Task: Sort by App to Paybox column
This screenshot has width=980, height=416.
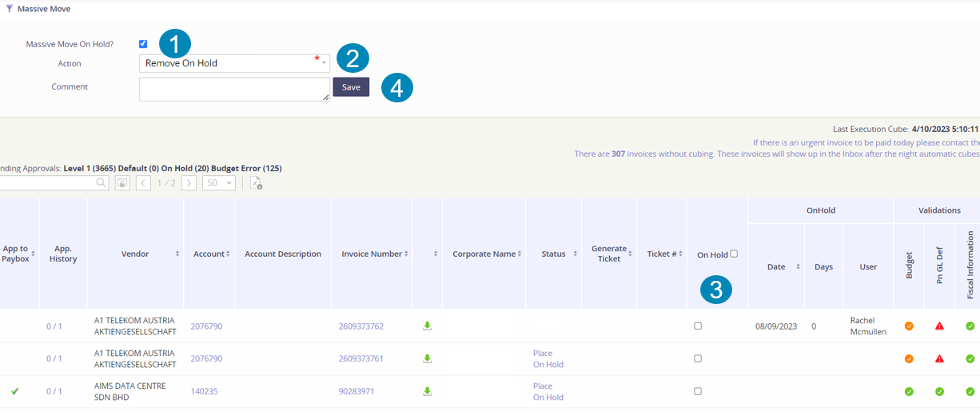Action: click(33, 254)
